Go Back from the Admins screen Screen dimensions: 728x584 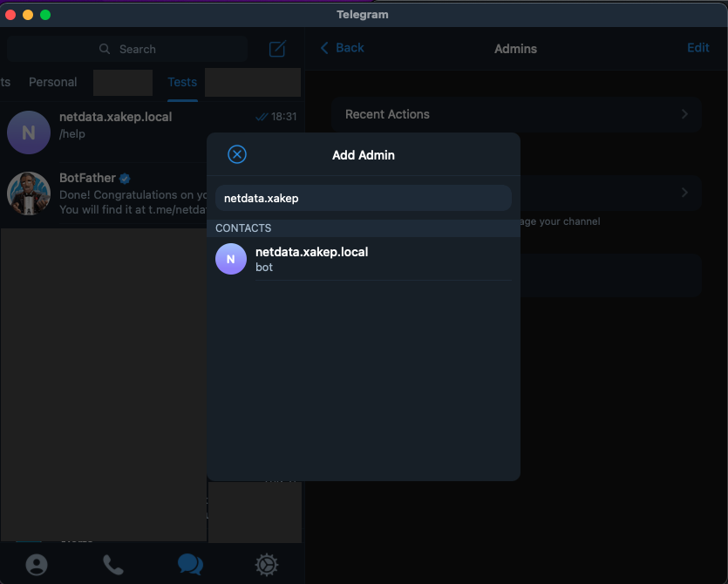(x=342, y=48)
